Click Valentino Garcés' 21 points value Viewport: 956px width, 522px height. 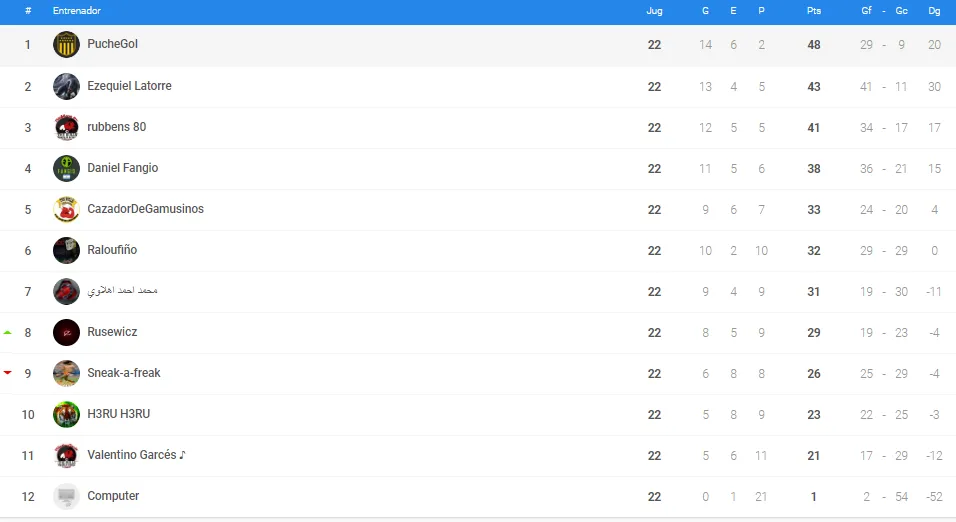click(814, 456)
